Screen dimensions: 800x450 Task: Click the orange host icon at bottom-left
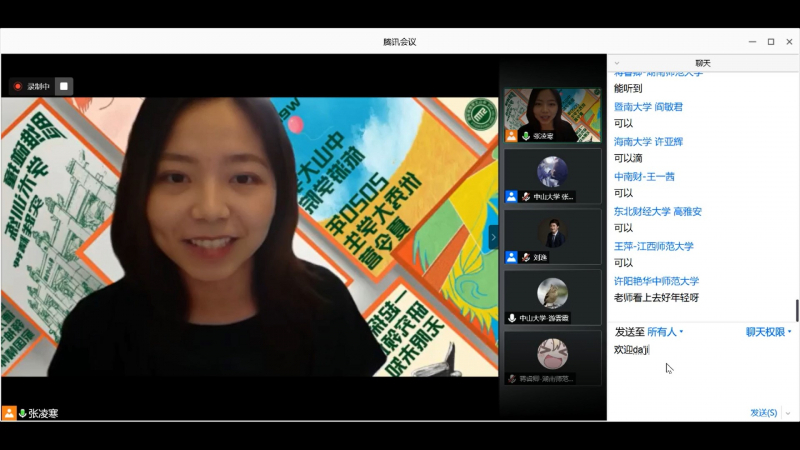point(9,413)
